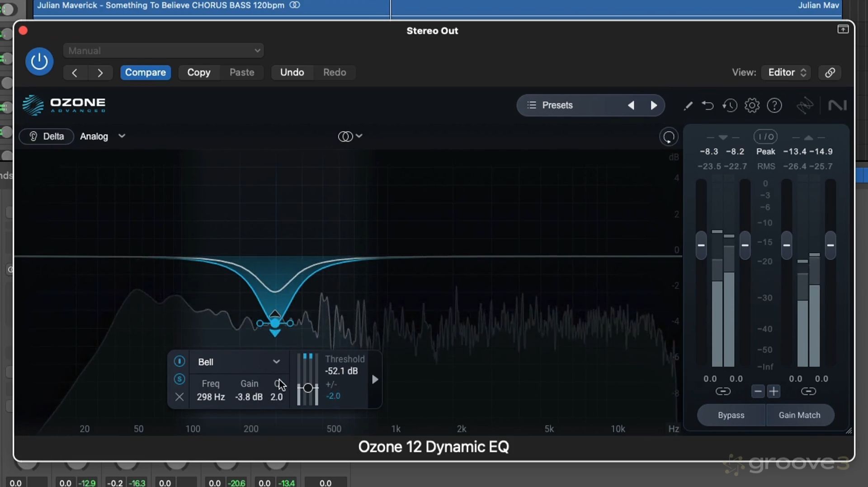This screenshot has width=868, height=487.
Task: Toggle the band solo S button
Action: click(179, 379)
